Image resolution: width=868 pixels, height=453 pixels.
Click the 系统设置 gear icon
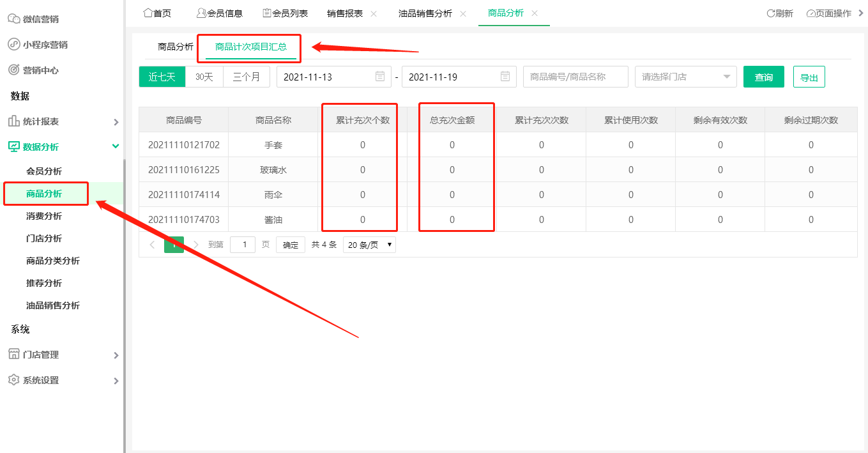[x=13, y=380]
